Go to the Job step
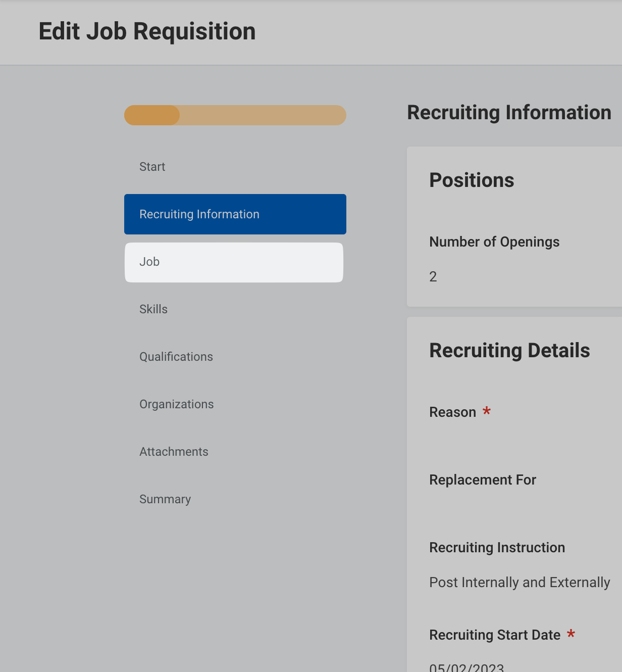622x672 pixels. (x=234, y=262)
